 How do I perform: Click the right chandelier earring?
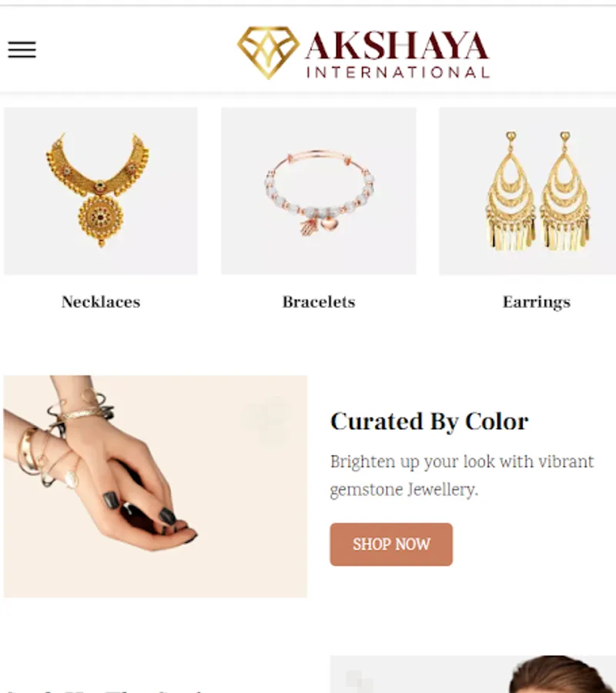pos(564,191)
